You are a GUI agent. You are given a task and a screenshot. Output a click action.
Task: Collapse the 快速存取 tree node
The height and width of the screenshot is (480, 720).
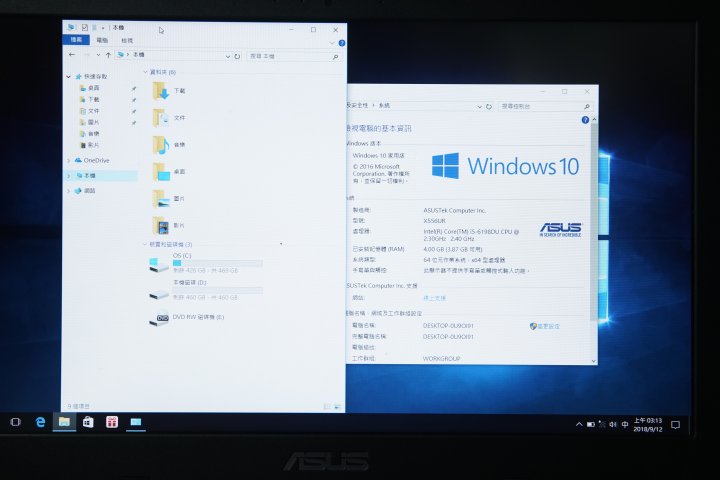click(x=69, y=76)
